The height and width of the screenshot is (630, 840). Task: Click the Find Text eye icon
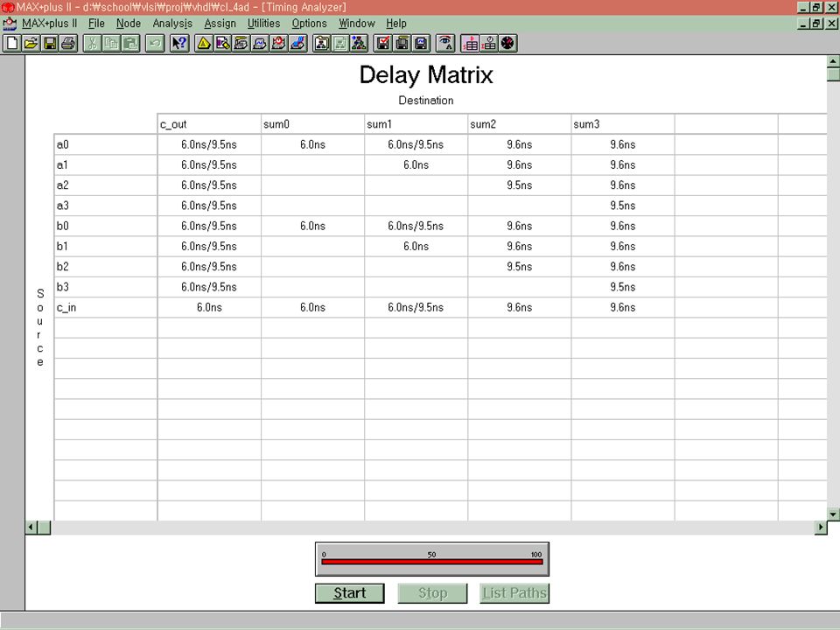click(x=445, y=44)
